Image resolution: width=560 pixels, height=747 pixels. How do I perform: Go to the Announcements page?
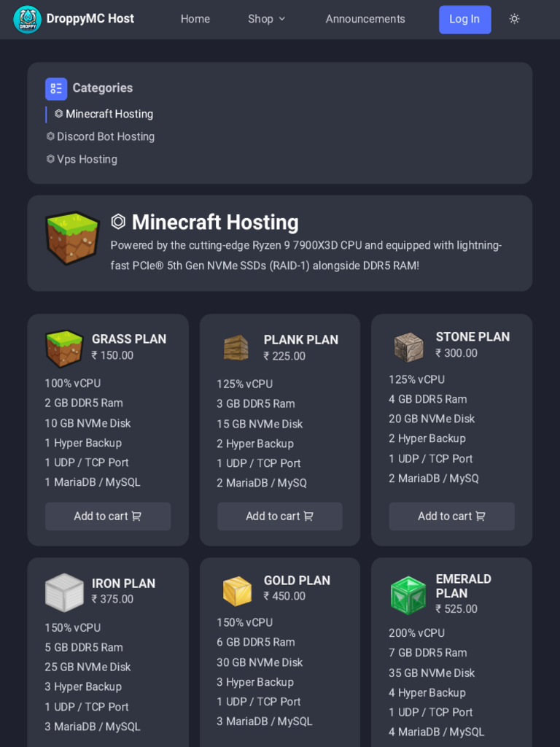pos(365,19)
